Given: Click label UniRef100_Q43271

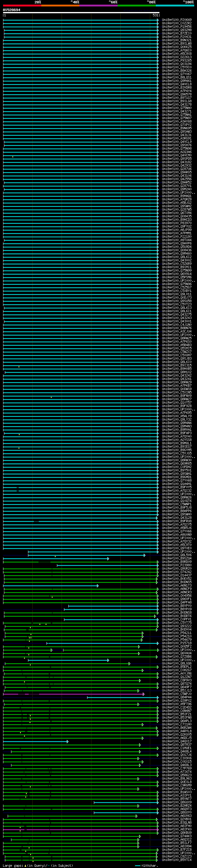Looking at the screenshot, I should point(177,111).
